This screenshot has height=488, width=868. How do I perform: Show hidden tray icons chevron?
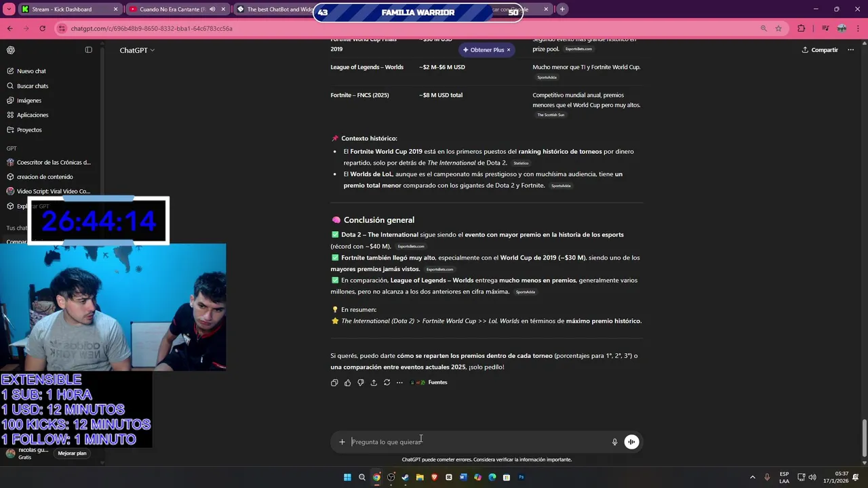pos(753,477)
